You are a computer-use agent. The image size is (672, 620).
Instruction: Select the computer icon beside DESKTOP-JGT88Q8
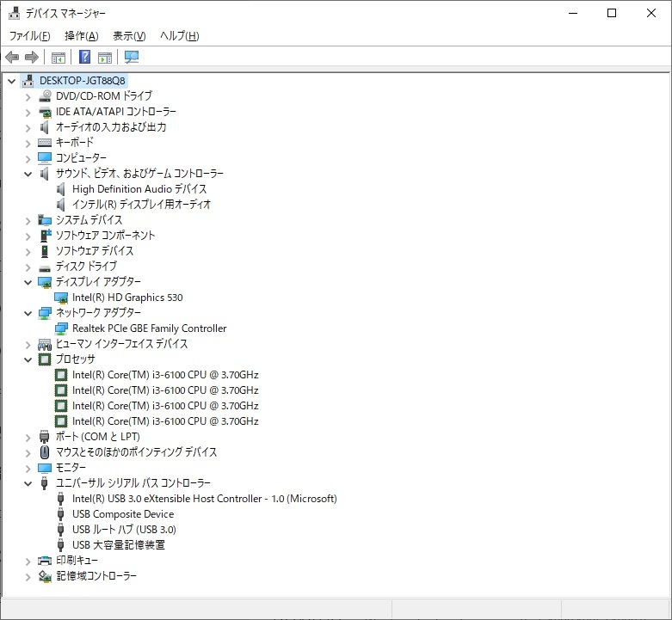coord(28,81)
